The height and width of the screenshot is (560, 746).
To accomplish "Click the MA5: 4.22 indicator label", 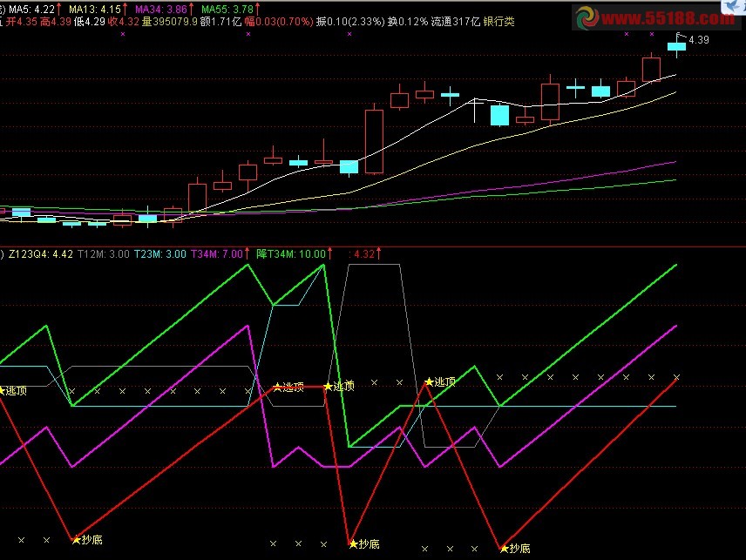I will (32, 9).
